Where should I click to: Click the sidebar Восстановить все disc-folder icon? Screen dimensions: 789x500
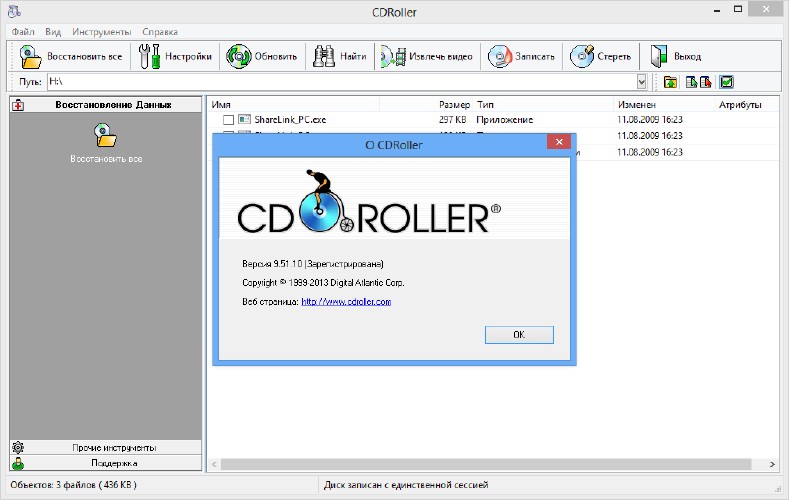tap(105, 135)
